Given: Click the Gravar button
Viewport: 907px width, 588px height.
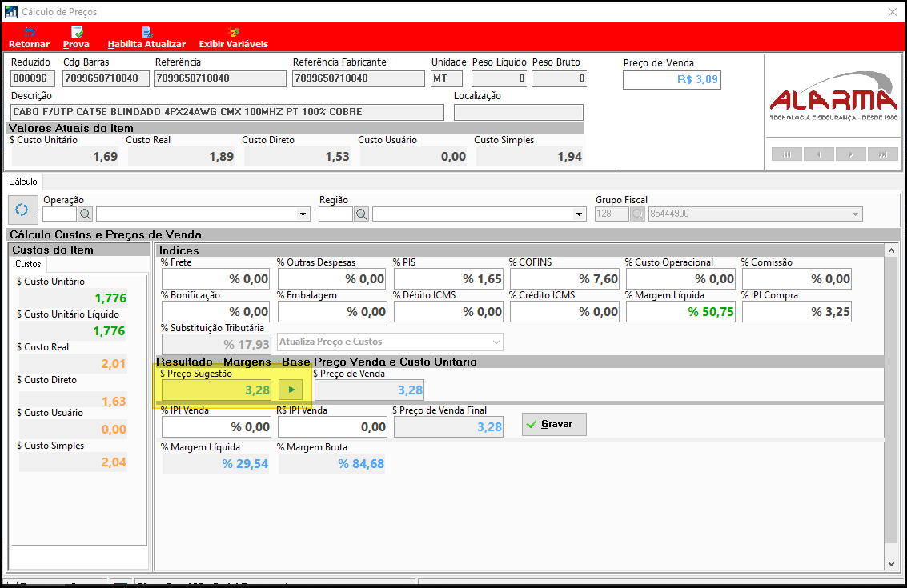Looking at the screenshot, I should [554, 424].
